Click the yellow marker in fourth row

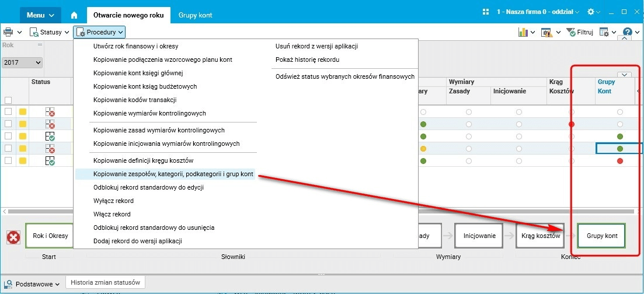pyautogui.click(x=23, y=148)
